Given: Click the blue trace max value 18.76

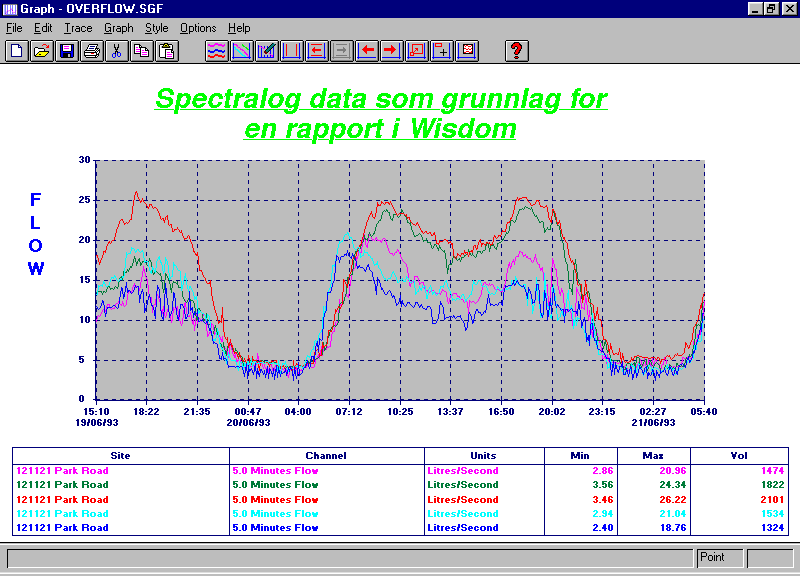Looking at the screenshot, I should [x=673, y=528].
